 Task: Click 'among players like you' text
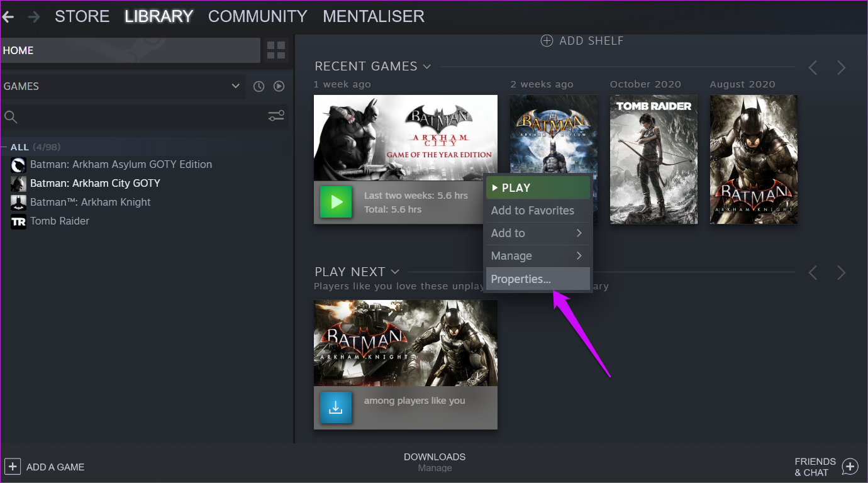click(x=415, y=401)
